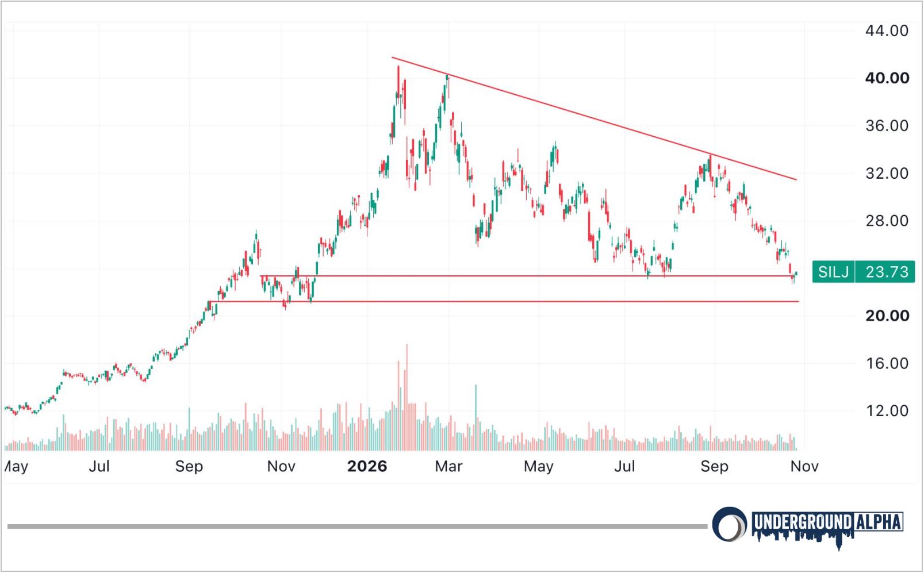Click the 40.00 price axis label
The width and height of the screenshot is (924, 573).
[887, 78]
